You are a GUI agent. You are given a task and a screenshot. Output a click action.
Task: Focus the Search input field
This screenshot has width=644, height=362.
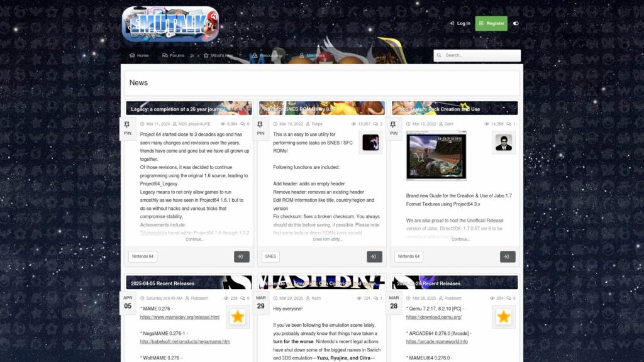477,55
